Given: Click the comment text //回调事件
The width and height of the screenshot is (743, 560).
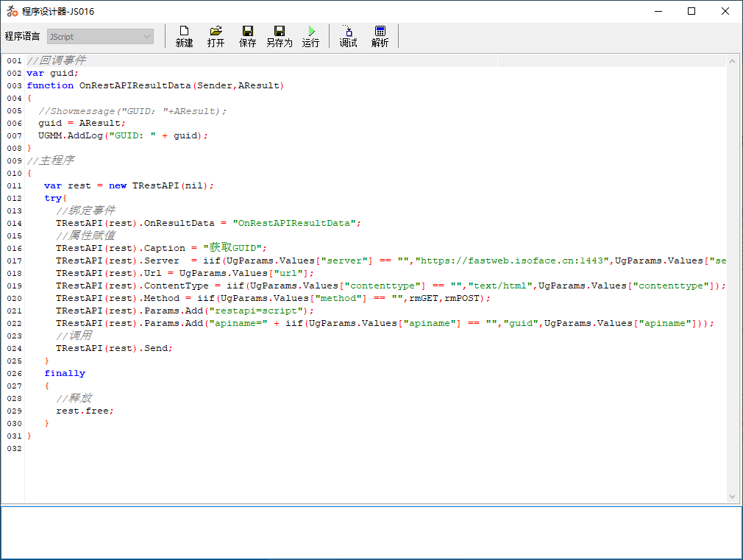Looking at the screenshot, I should click(x=57, y=60).
